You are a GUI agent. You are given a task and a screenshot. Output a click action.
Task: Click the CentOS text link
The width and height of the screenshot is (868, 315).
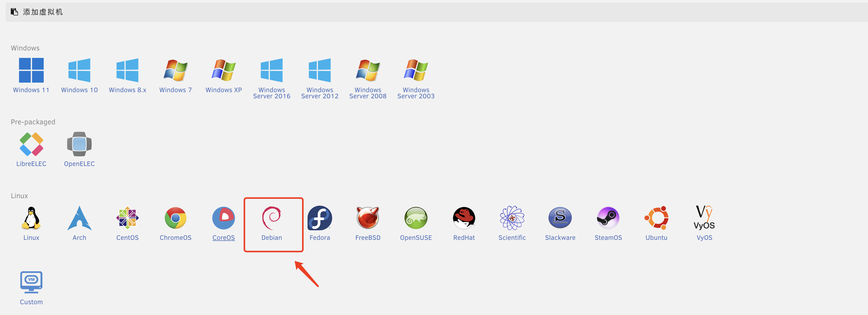[127, 238]
